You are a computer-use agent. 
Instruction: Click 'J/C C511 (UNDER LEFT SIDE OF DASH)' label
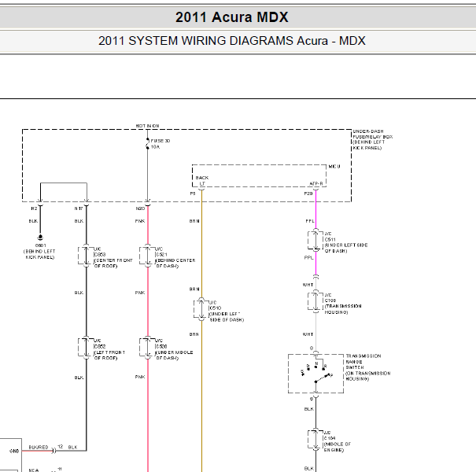coord(345,242)
